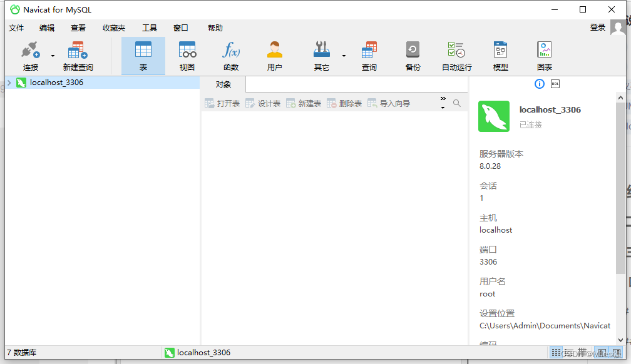
Task: Toggle the info (i) view in right panel
Action: click(539, 84)
